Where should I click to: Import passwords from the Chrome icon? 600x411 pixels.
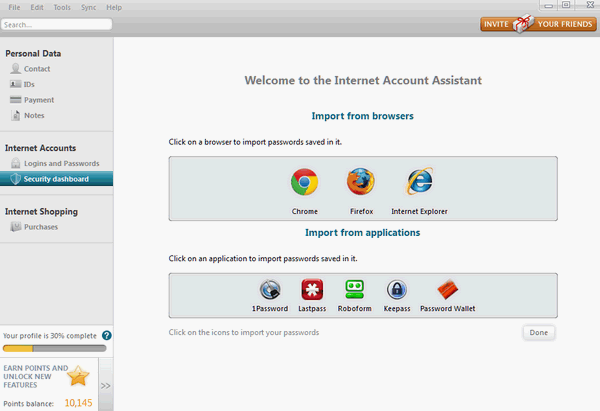(304, 182)
